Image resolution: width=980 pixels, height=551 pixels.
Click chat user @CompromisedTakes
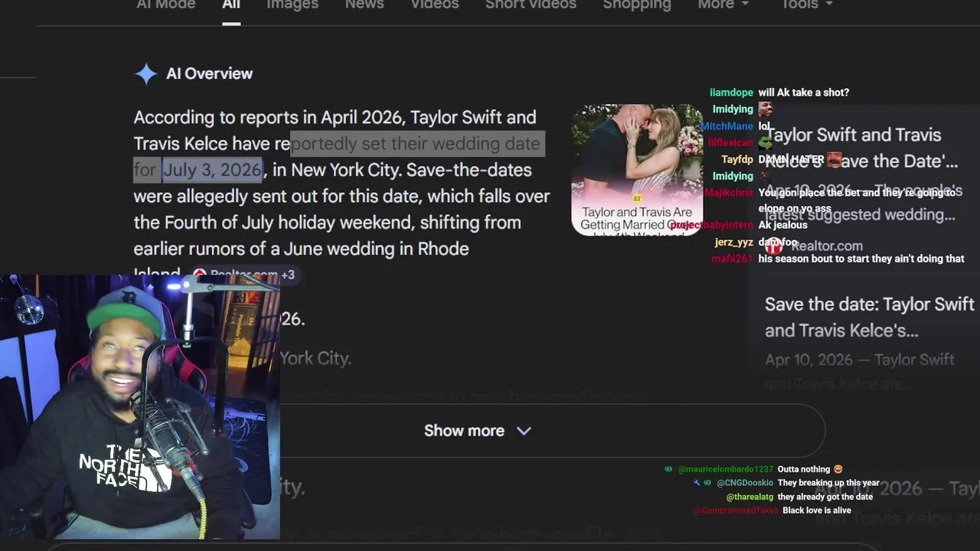[x=736, y=510]
